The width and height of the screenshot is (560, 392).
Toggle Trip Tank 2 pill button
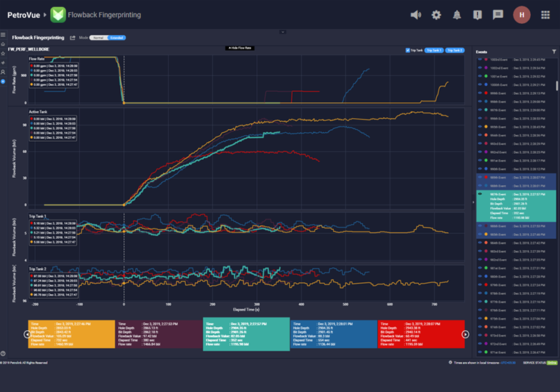tap(455, 50)
